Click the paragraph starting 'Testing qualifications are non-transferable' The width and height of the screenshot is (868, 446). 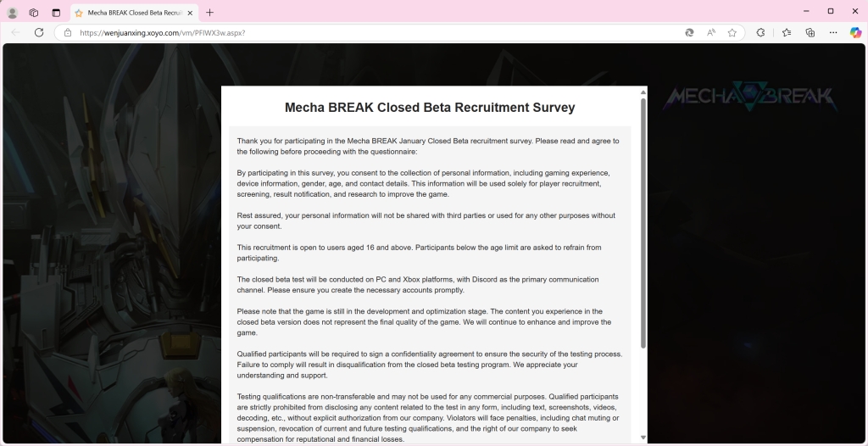pyautogui.click(x=428, y=418)
